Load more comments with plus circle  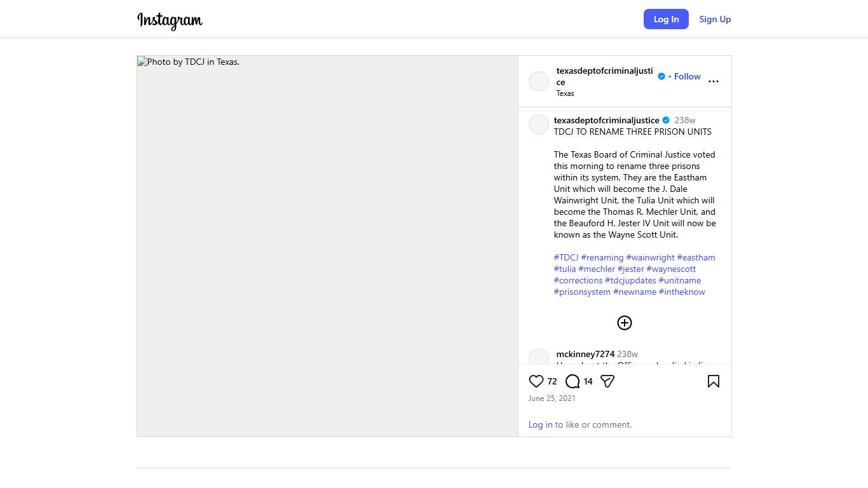[625, 323]
